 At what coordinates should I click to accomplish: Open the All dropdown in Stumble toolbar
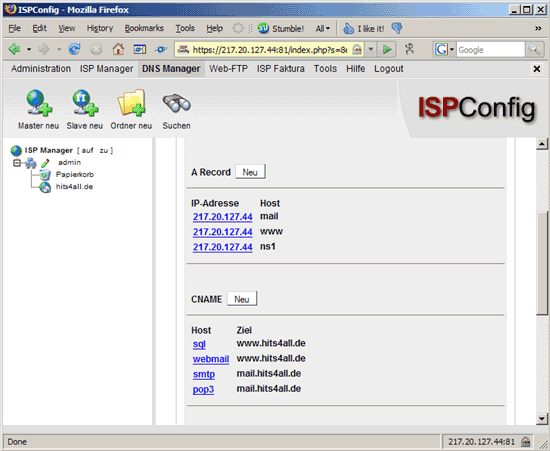(x=323, y=28)
